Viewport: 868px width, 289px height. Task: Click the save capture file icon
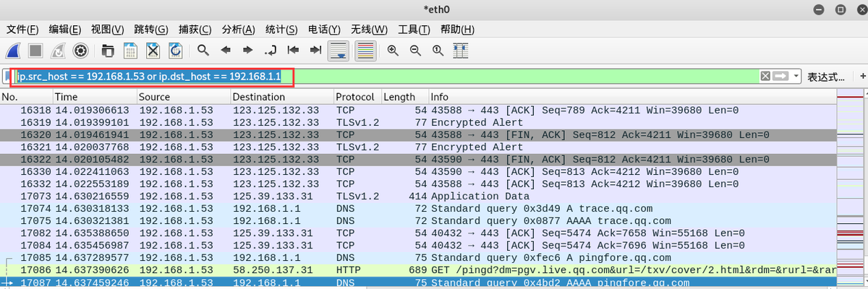[x=130, y=51]
